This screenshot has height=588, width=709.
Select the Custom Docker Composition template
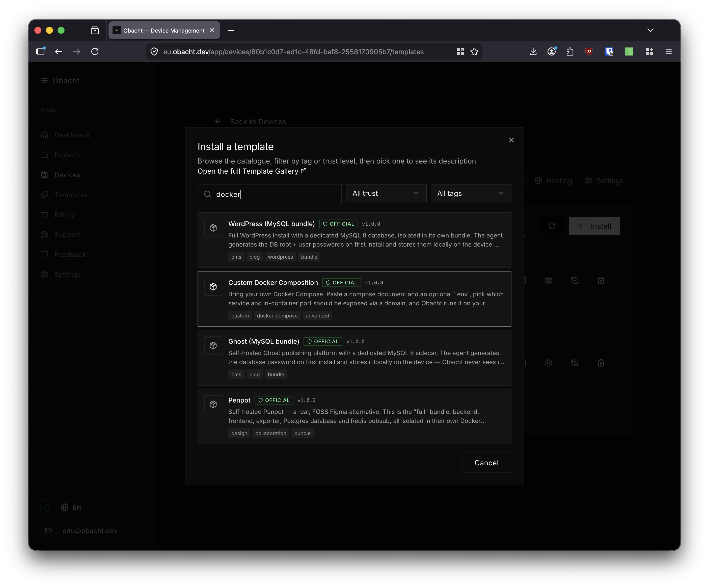click(354, 299)
